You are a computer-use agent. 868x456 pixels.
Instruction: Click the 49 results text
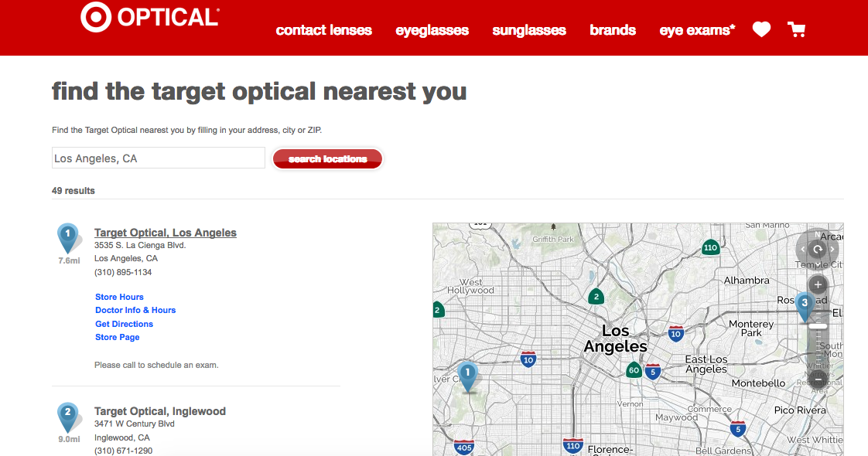73,191
